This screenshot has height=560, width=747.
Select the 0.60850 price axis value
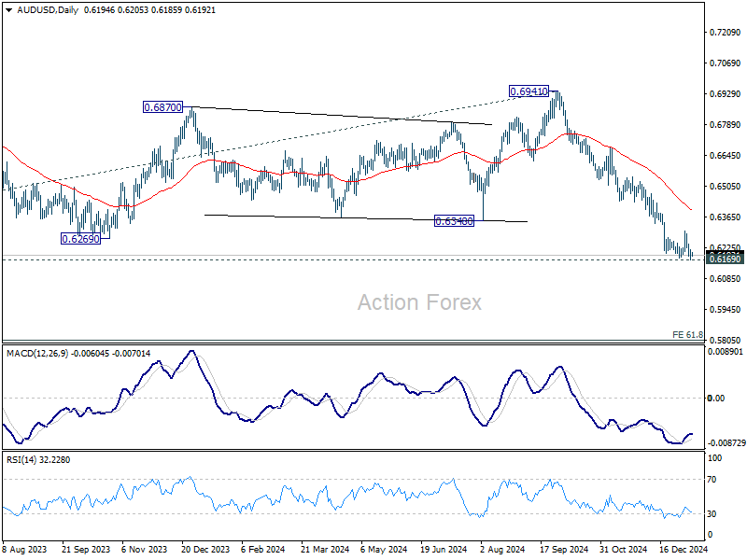[726, 278]
